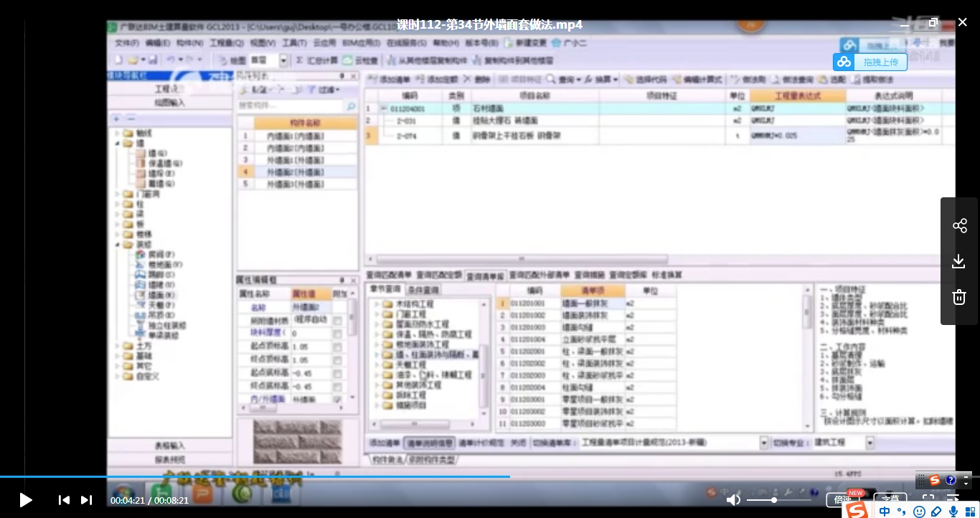
Task: Click the 删除 delete toolbar button
Action: pyautogui.click(x=478, y=80)
